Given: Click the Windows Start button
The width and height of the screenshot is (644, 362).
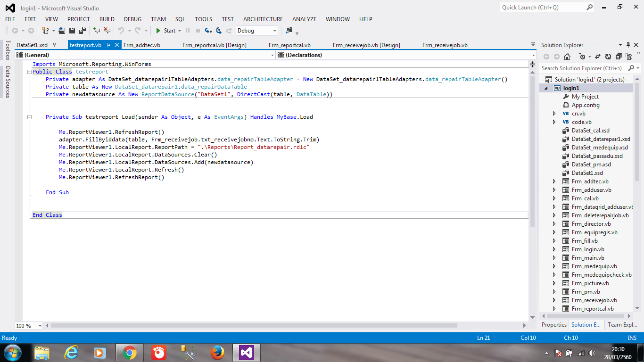Looking at the screenshot, I should pyautogui.click(x=12, y=353).
